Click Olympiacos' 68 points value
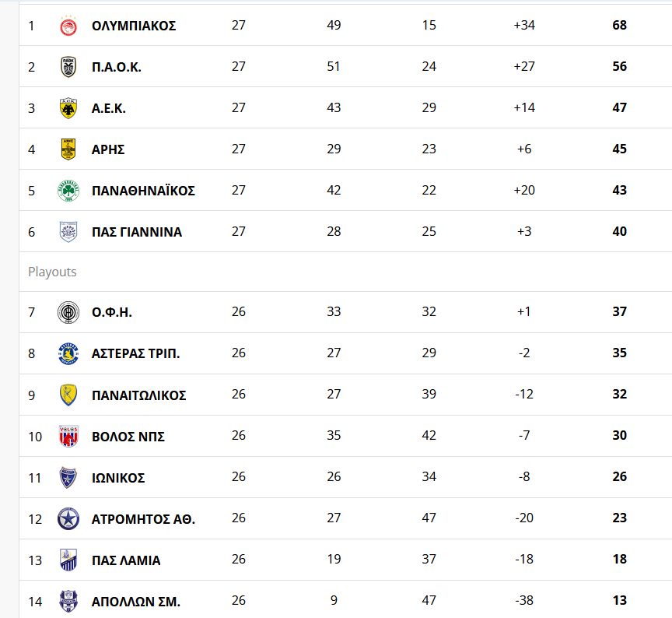Screen dimensions: 672x618 pos(619,26)
